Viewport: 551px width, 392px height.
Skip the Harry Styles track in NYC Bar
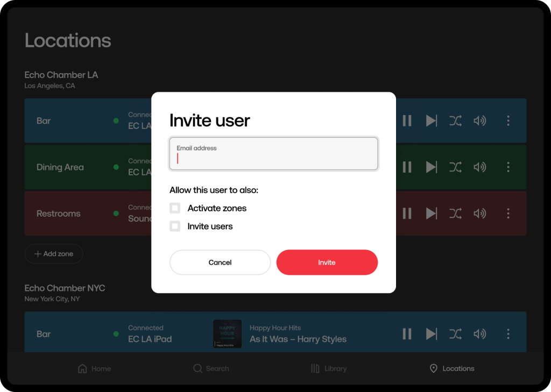tap(431, 333)
